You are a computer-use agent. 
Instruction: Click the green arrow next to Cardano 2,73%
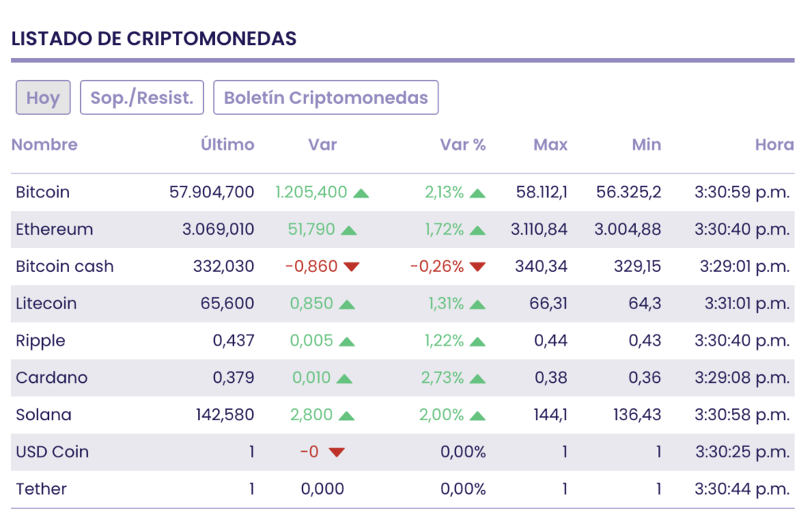tap(477, 378)
